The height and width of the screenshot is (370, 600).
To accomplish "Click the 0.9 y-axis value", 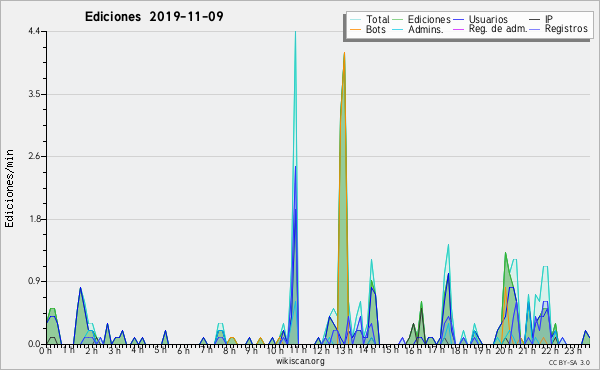I will point(34,281).
